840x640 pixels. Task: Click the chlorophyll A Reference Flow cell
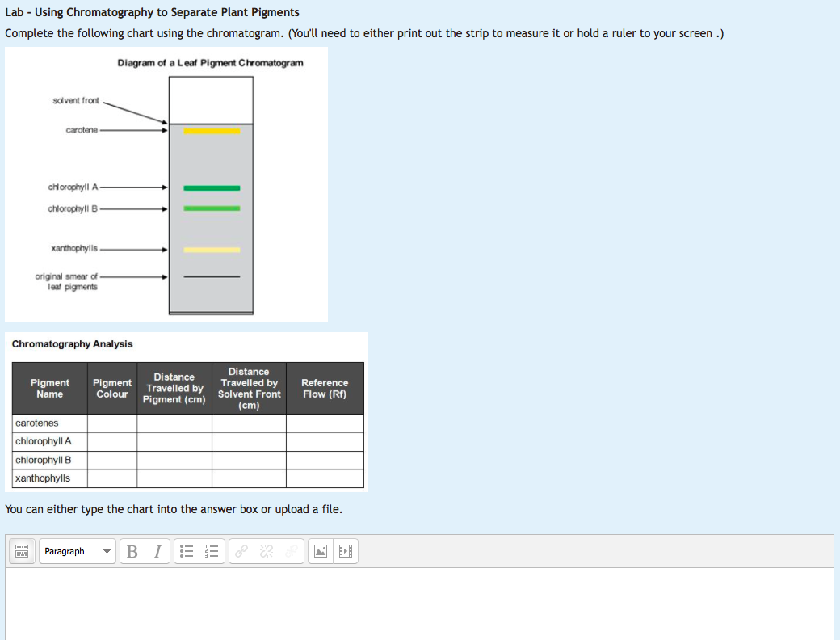325,442
